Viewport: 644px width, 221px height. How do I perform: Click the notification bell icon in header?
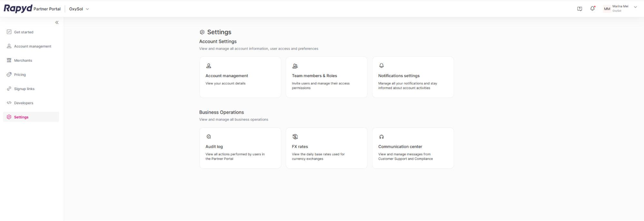(592, 9)
